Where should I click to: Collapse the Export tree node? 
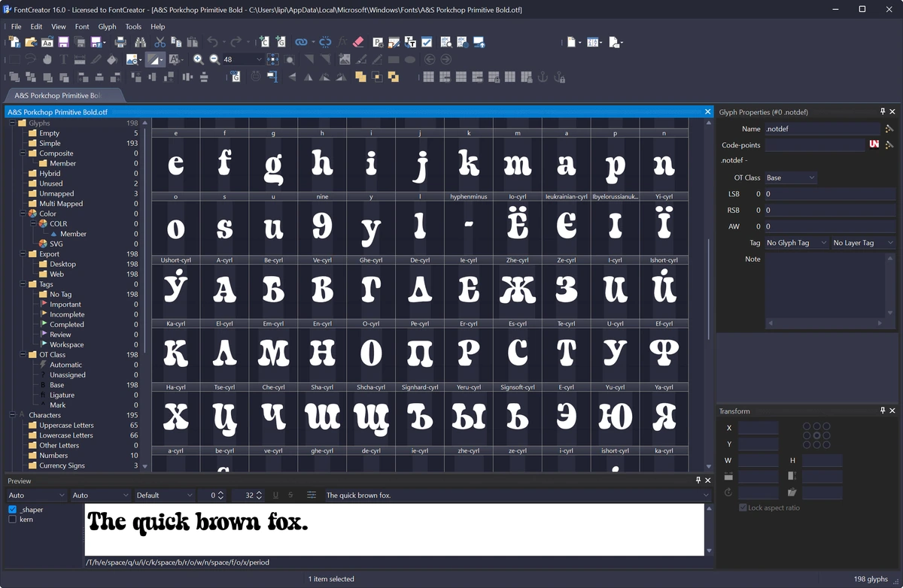click(23, 254)
